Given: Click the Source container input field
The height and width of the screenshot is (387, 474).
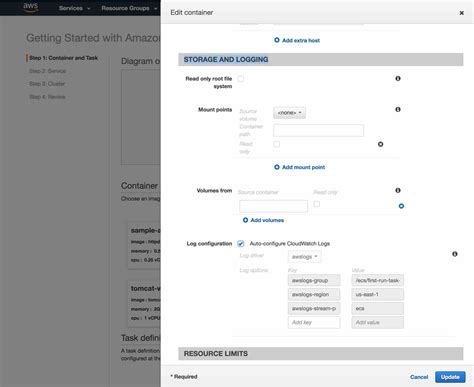Looking at the screenshot, I should coord(273,206).
